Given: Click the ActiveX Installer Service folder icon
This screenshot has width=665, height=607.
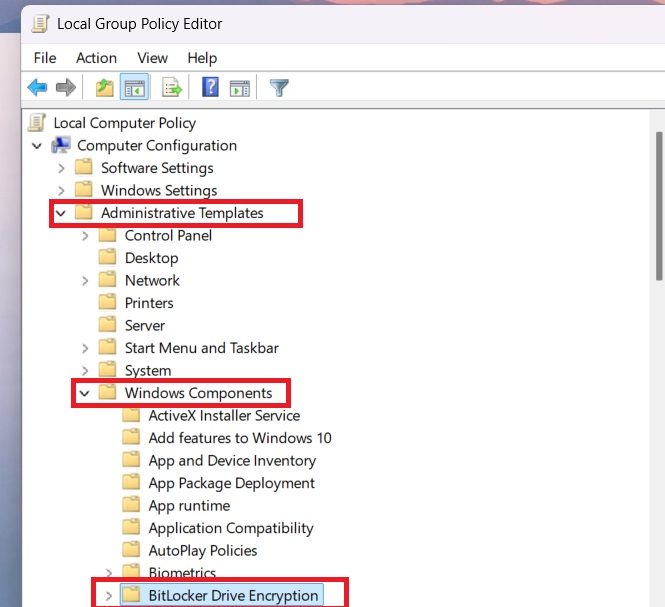Looking at the screenshot, I should pos(131,414).
